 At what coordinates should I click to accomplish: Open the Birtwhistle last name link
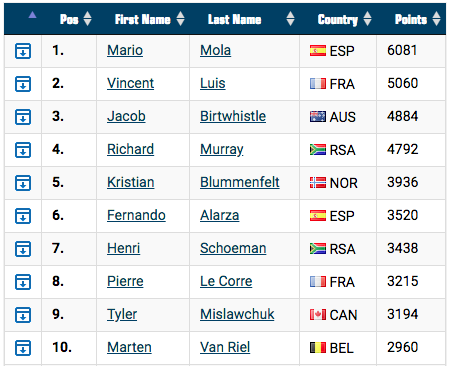tap(233, 116)
